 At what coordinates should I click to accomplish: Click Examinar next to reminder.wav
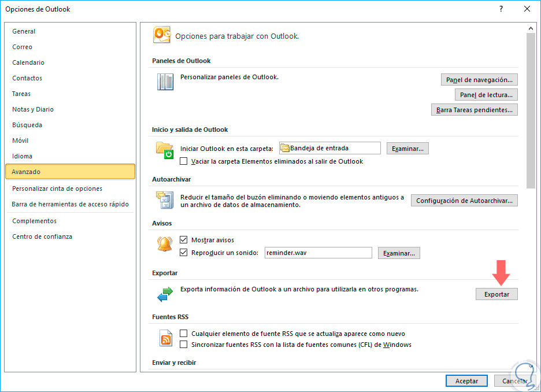399,253
